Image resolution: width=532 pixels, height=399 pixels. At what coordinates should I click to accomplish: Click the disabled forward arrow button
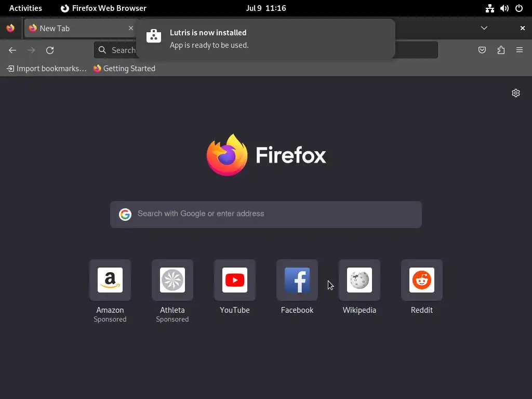point(31,50)
